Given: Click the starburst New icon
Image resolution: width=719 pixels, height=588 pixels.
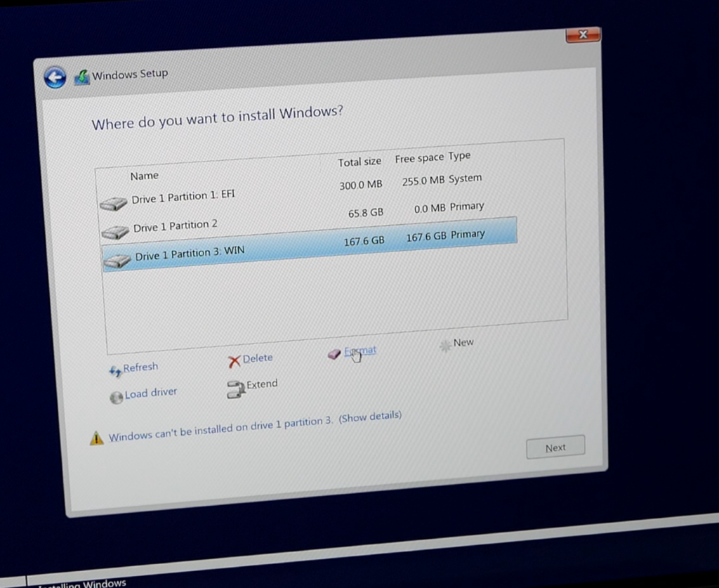Looking at the screenshot, I should coord(445,346).
